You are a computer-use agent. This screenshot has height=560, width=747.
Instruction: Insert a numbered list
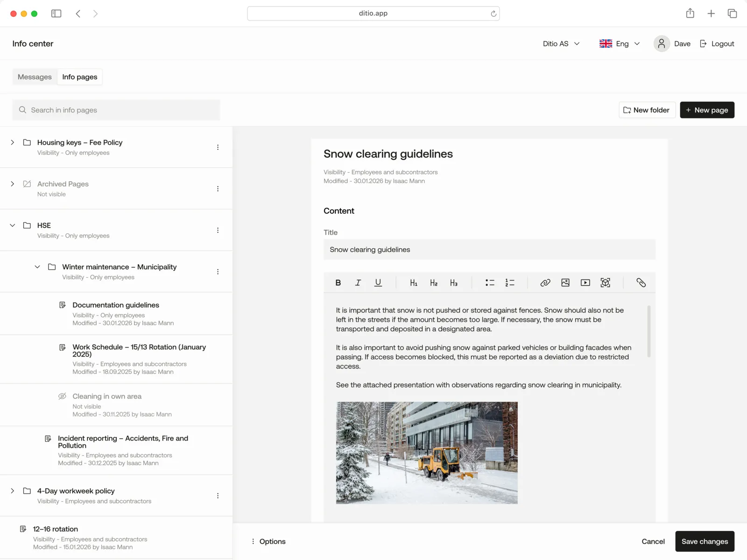tap(509, 282)
